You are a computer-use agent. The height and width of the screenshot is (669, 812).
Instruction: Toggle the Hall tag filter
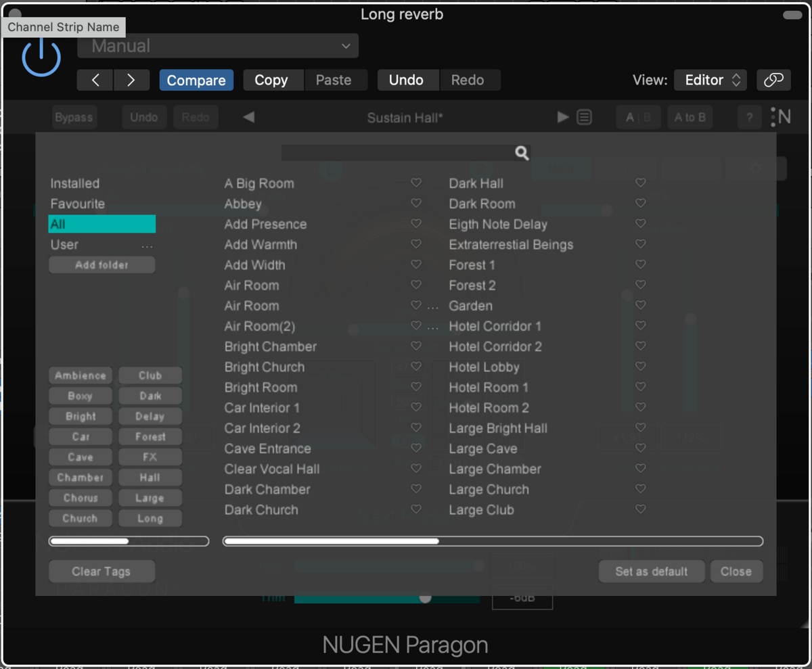[150, 478]
